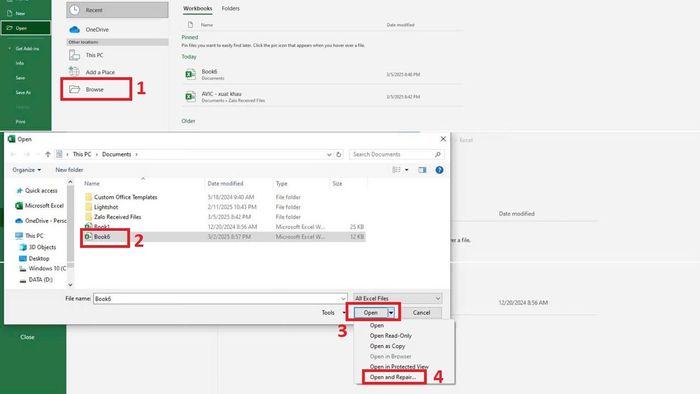Open dialog Help question mark icon
Image resolution: width=700 pixels, height=394 pixels.
(x=439, y=170)
